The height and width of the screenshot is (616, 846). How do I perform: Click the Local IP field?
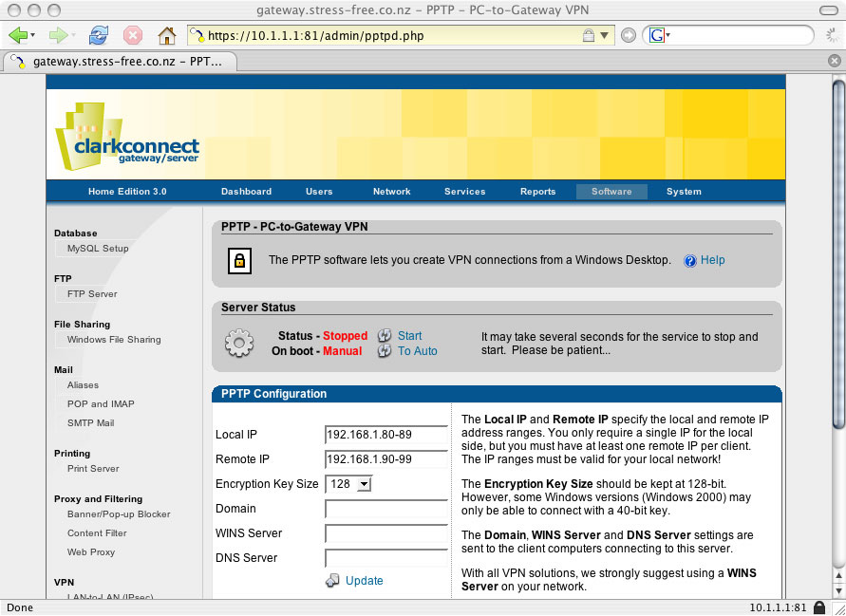coord(386,435)
